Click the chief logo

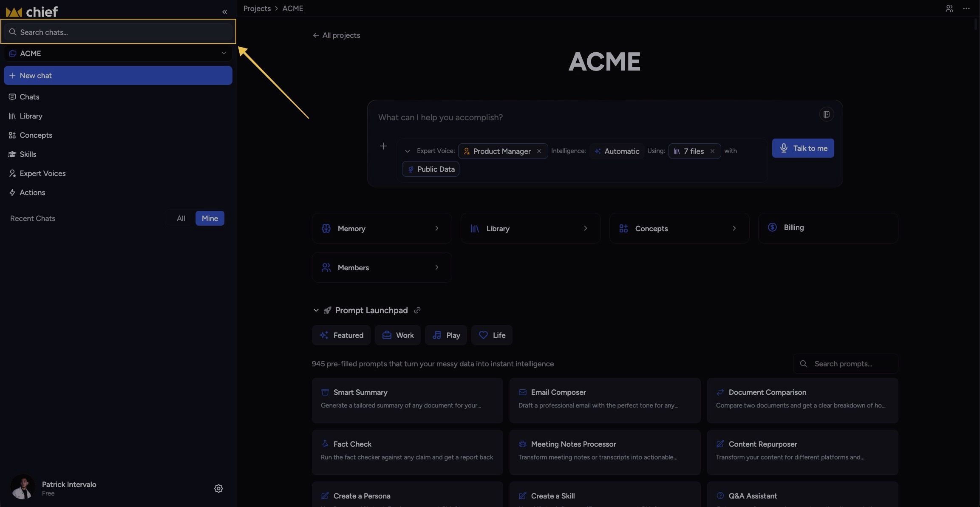coord(32,12)
